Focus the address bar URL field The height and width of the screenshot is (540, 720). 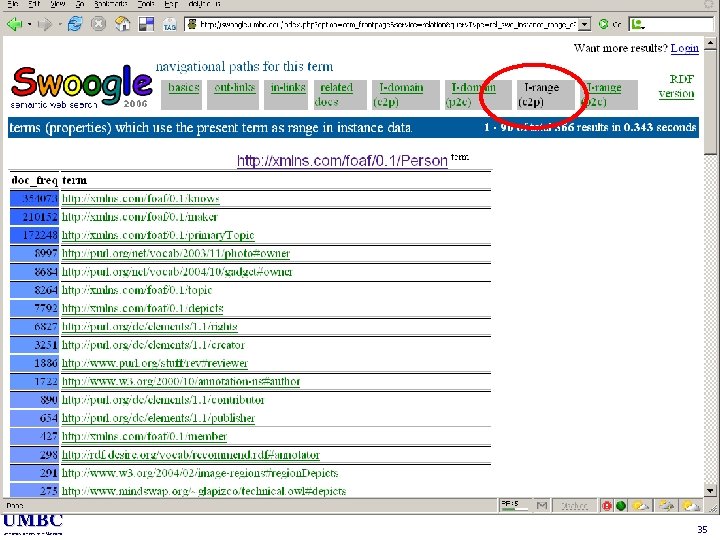tap(388, 24)
